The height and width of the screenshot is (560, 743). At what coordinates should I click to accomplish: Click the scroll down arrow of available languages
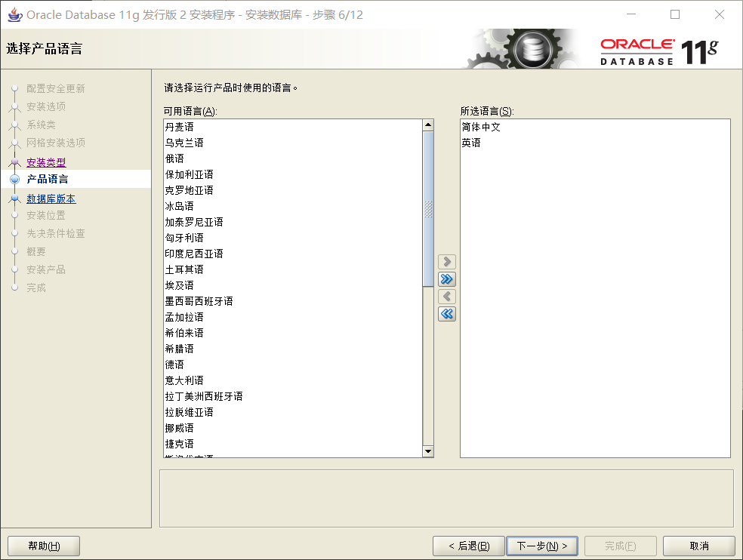tap(428, 451)
